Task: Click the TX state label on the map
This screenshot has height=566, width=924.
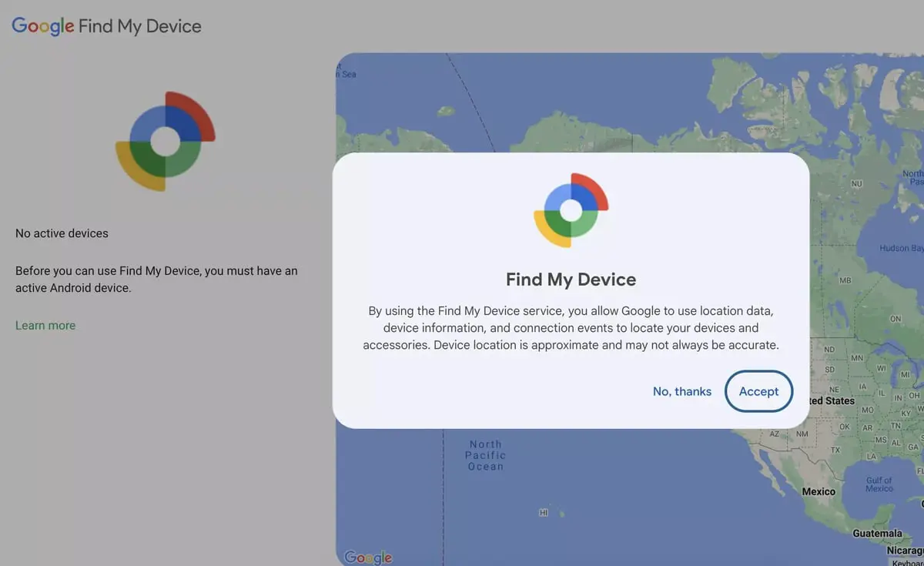Action: (x=835, y=450)
